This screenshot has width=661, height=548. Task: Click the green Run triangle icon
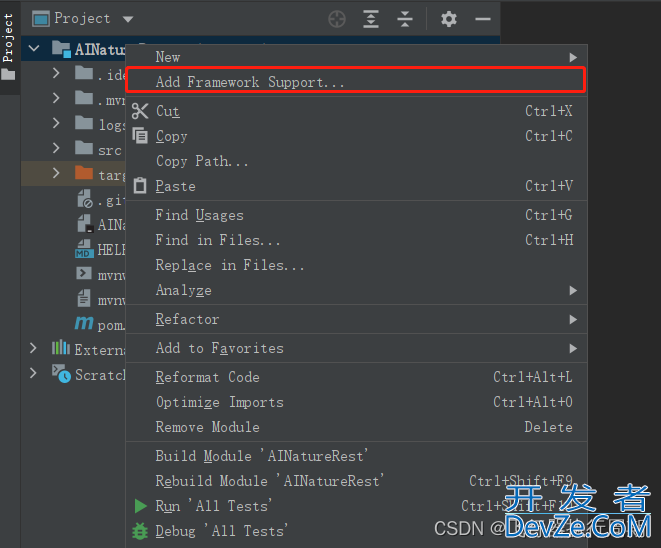(x=140, y=506)
